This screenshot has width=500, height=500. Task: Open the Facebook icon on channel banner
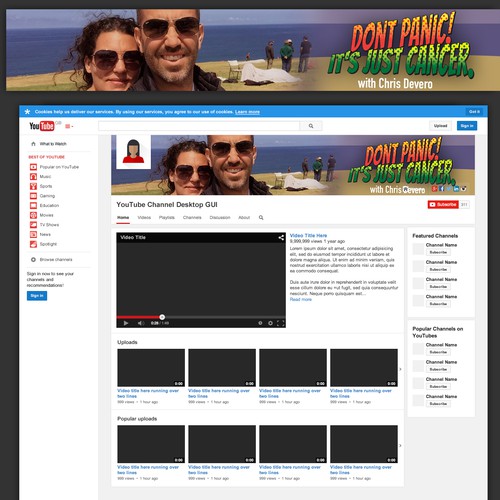click(442, 189)
